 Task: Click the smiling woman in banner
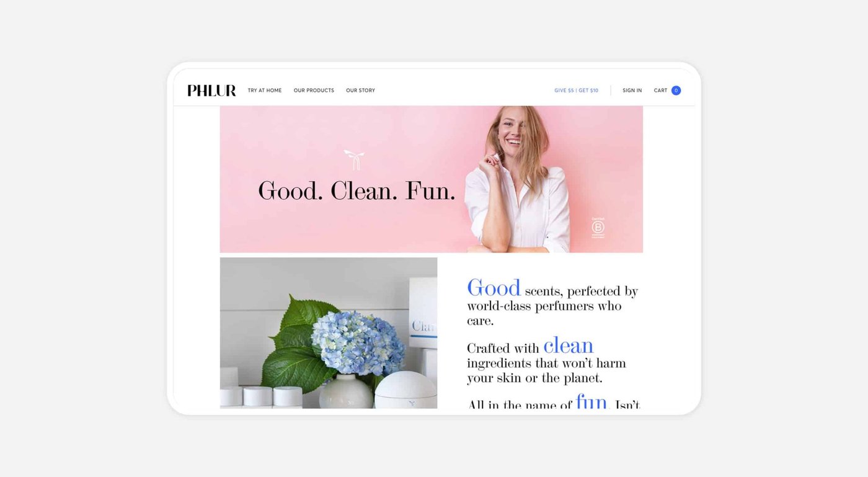[518, 179]
